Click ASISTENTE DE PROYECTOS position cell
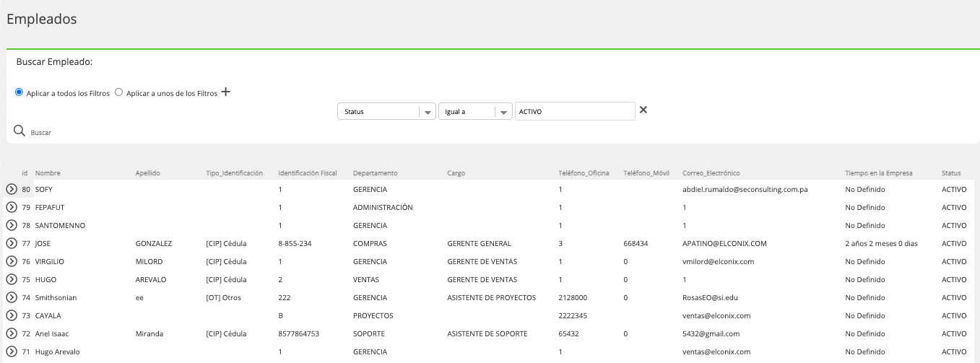Image resolution: width=980 pixels, height=363 pixels. pos(491,297)
